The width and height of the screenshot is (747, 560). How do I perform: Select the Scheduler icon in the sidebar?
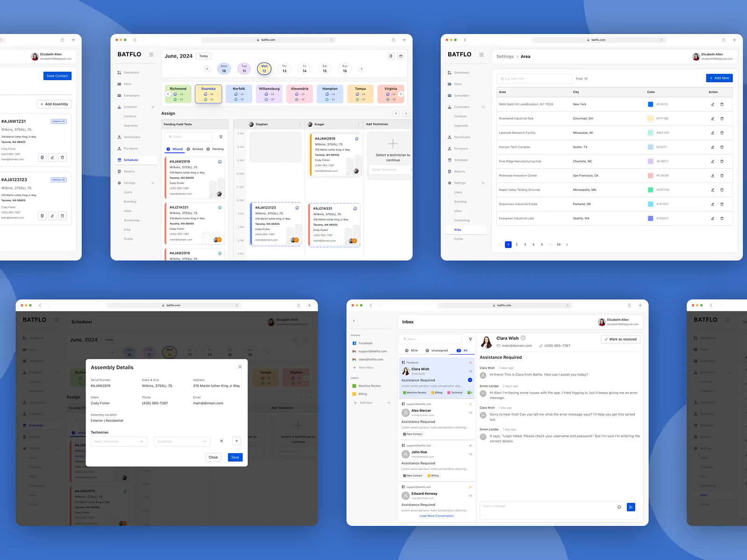coord(120,160)
